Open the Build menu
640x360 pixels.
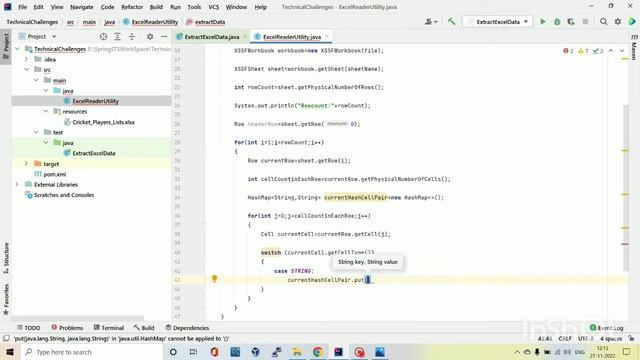point(156,7)
